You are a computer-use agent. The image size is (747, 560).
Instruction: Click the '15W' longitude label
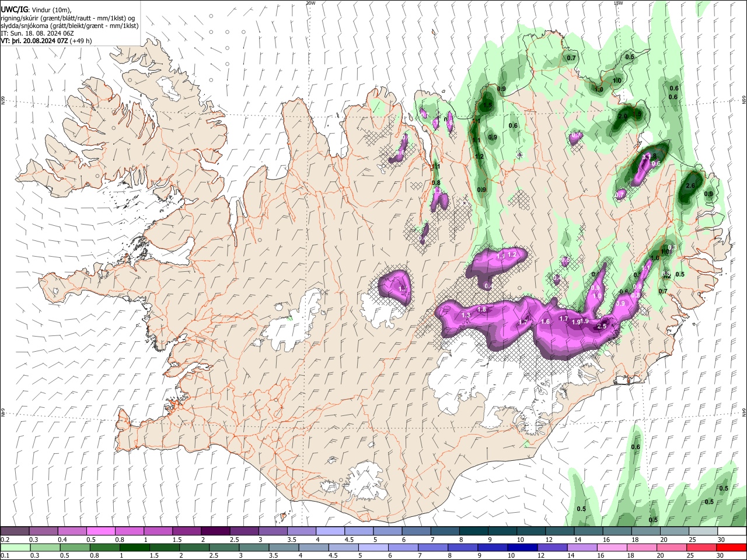point(619,3)
